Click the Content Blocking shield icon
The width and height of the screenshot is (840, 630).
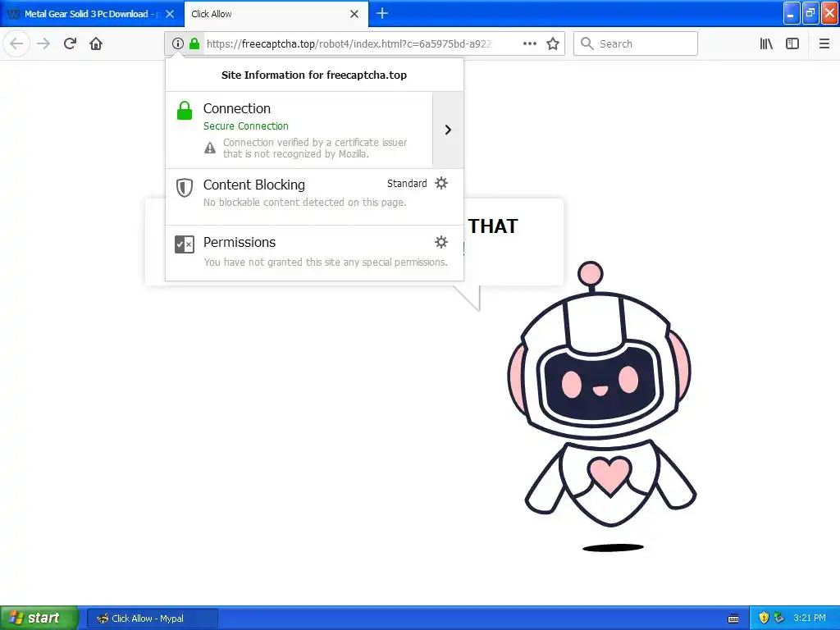[x=185, y=188]
